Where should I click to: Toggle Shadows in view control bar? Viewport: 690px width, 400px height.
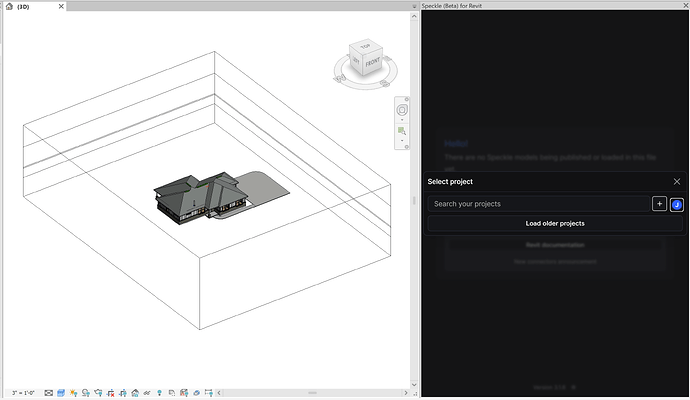pyautogui.click(x=85, y=393)
